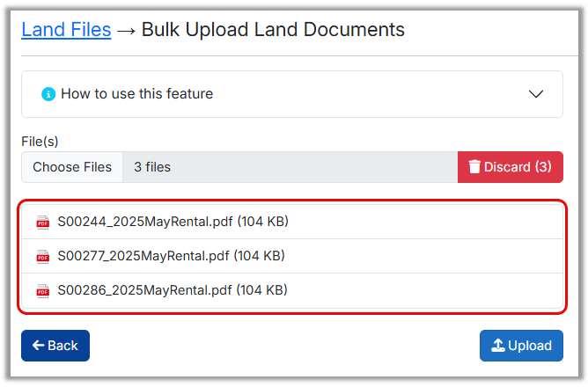Click the '3 files' selection field
The width and height of the screenshot is (588, 387).
[290, 167]
